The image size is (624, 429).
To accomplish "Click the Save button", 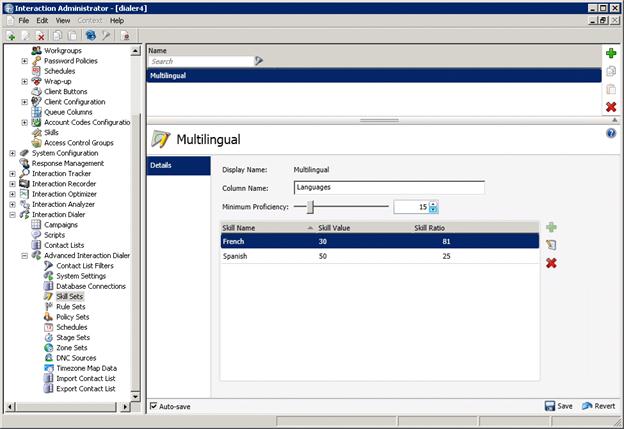I will click(x=559, y=406).
